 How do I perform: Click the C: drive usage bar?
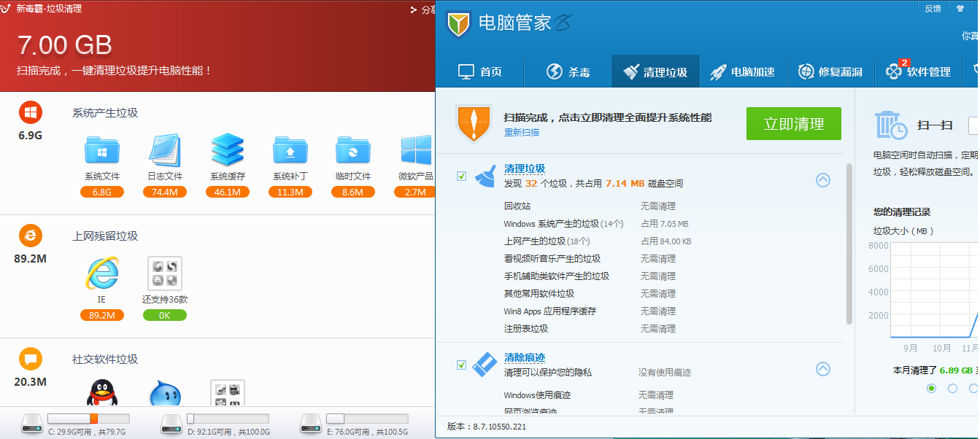[x=88, y=419]
